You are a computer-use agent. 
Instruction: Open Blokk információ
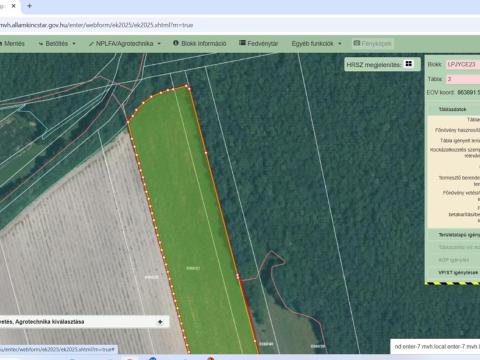pyautogui.click(x=200, y=44)
